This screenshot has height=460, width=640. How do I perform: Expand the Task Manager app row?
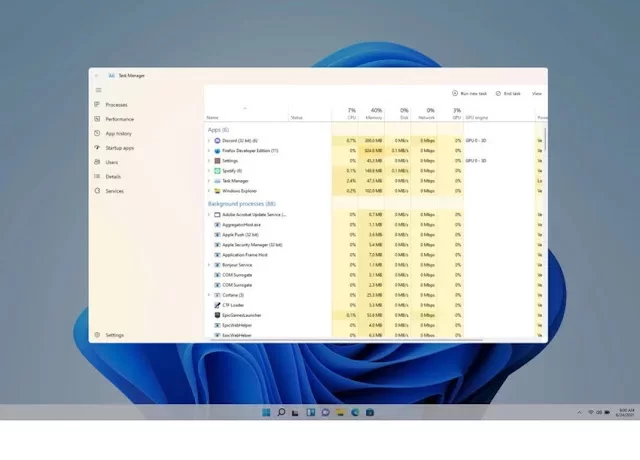coord(209,181)
